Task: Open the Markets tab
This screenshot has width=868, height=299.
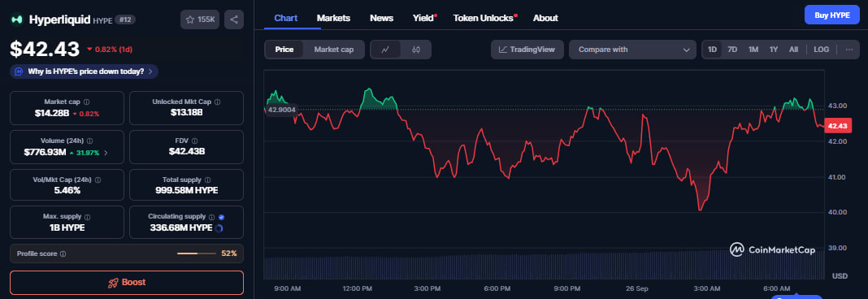Action: [333, 18]
